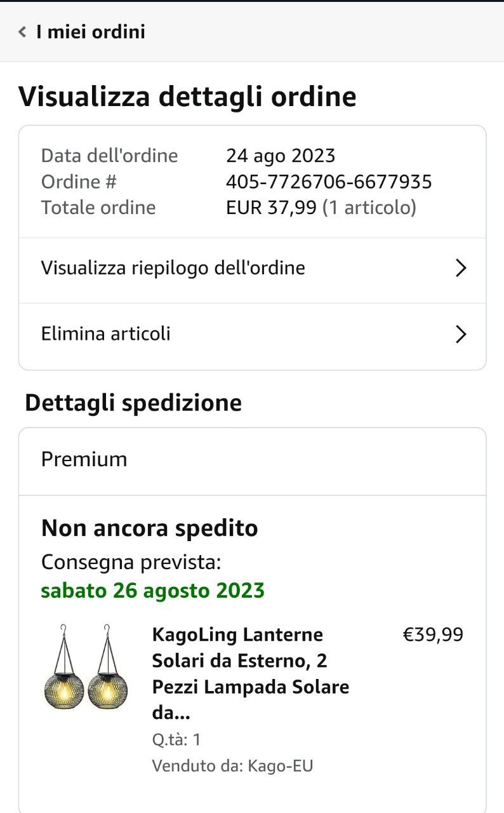This screenshot has width=504, height=813.
Task: Click the €39,99 item price
Action: [x=433, y=635]
